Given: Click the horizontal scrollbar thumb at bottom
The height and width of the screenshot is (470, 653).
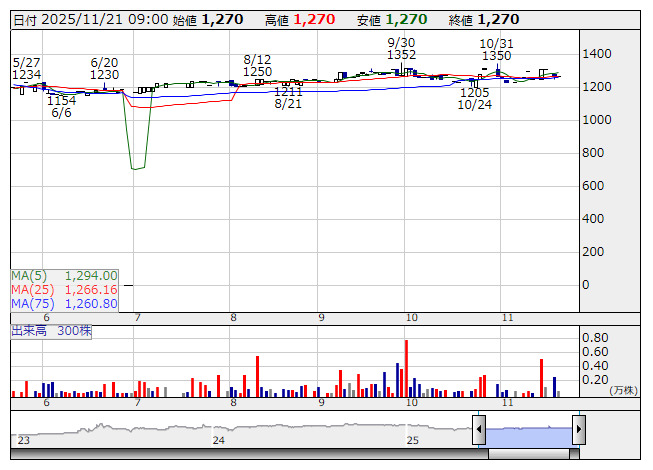Looking at the screenshot, I should coord(530,455).
